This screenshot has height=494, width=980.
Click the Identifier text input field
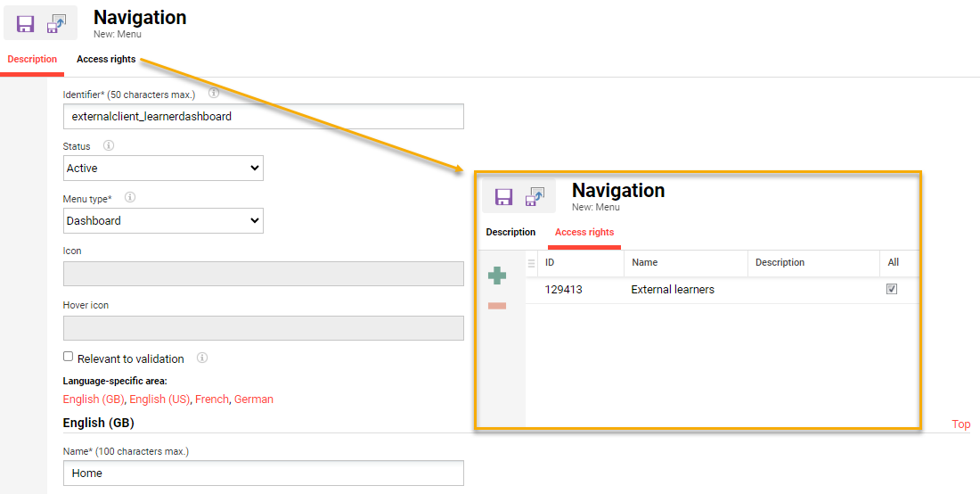pyautogui.click(x=263, y=117)
